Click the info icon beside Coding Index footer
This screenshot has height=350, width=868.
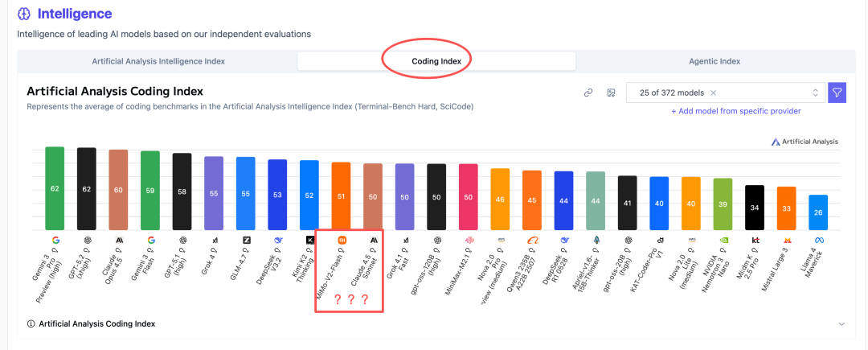[x=31, y=323]
